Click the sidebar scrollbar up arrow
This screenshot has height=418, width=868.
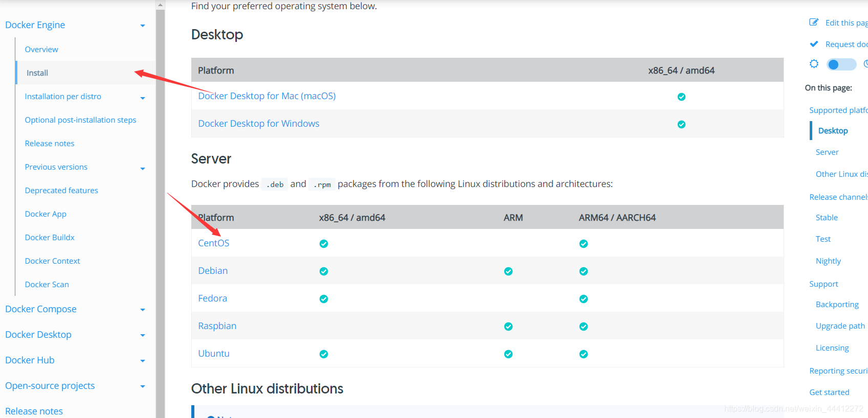coord(160,5)
